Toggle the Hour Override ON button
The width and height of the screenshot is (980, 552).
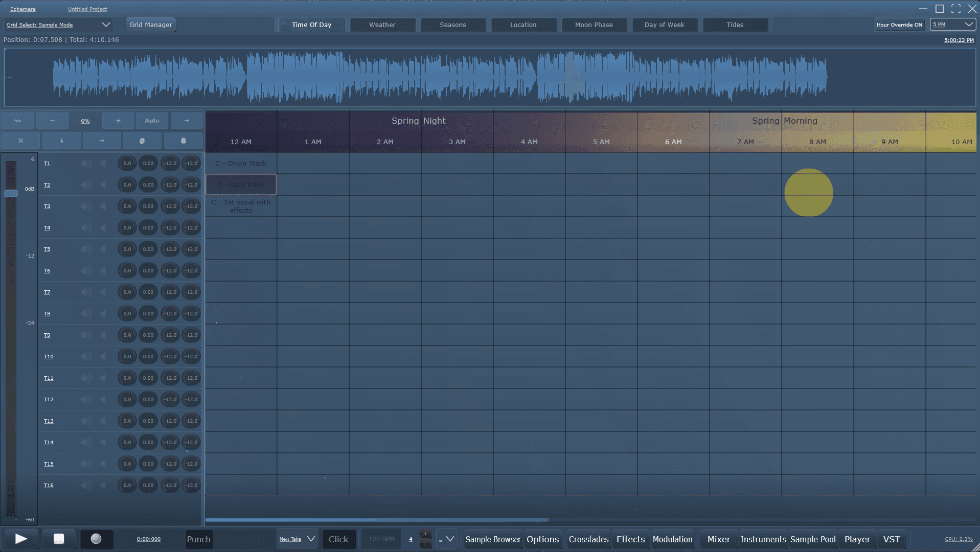click(899, 25)
